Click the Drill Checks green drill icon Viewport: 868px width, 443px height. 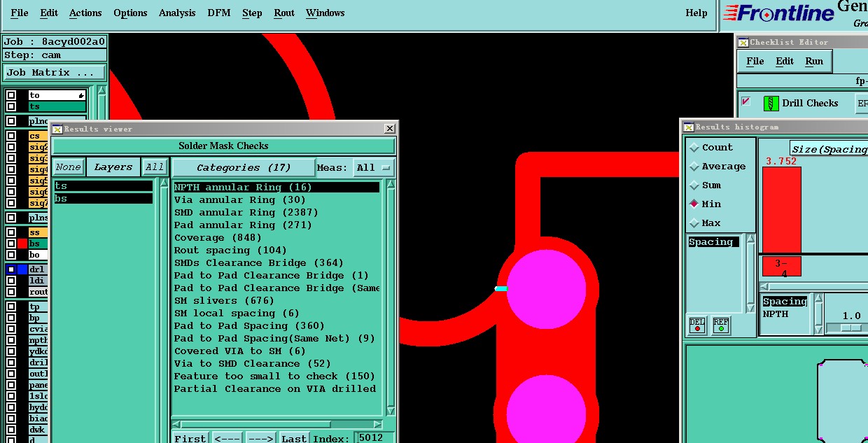771,104
